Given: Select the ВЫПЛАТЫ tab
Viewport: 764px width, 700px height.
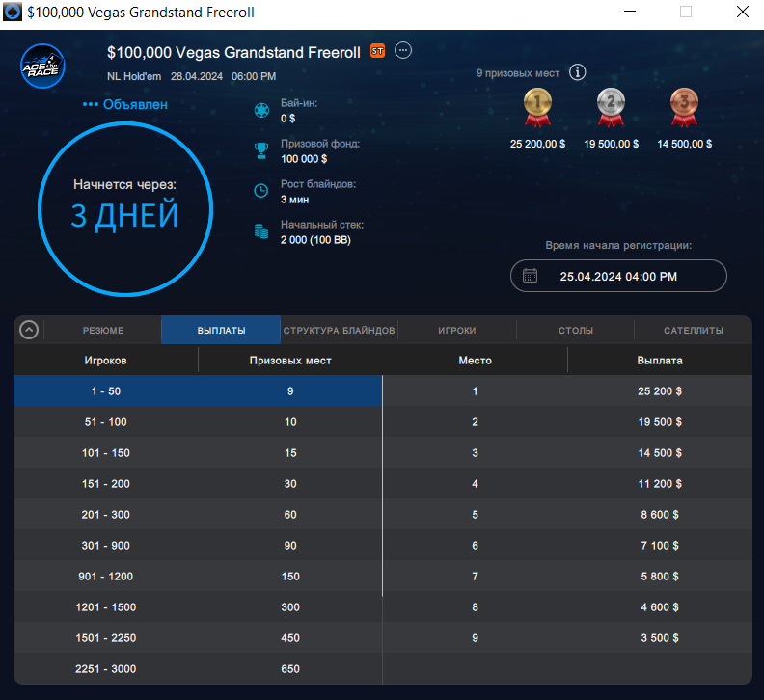Looking at the screenshot, I should (221, 331).
